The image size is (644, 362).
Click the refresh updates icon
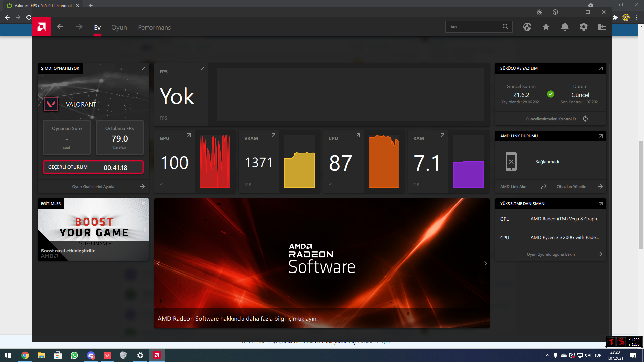[x=585, y=119]
